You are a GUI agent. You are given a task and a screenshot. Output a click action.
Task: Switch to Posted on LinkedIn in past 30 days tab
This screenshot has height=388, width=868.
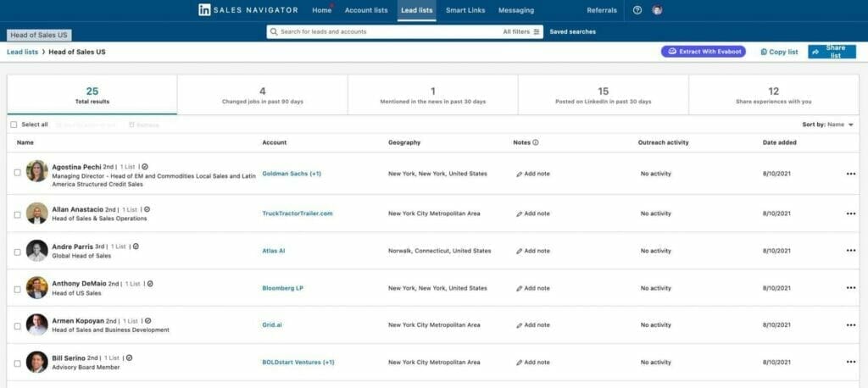point(603,95)
